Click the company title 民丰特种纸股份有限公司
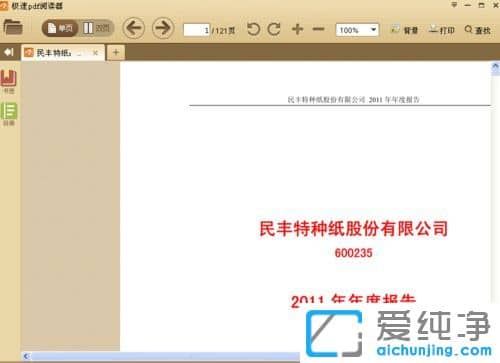This screenshot has height=363, width=500. (x=353, y=229)
